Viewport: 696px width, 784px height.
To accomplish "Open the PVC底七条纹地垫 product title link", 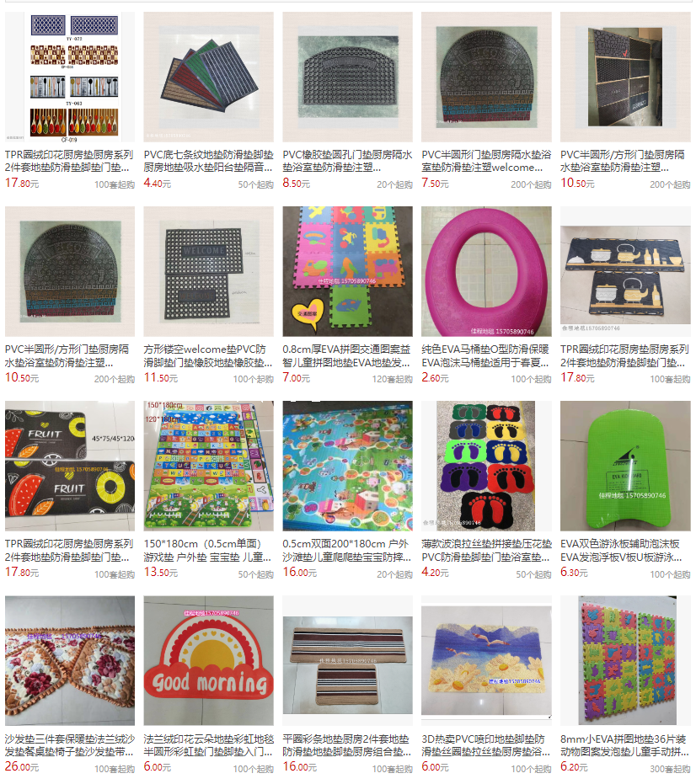I will click(x=209, y=161).
